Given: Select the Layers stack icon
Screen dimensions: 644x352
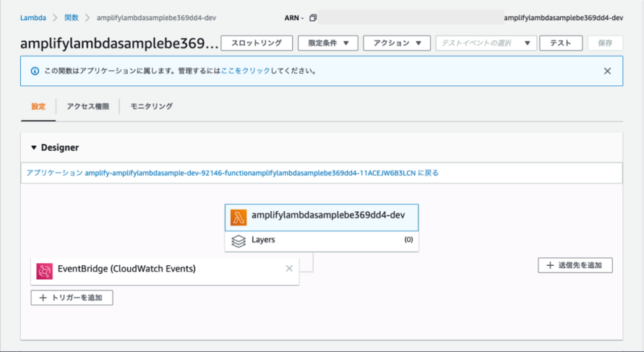Looking at the screenshot, I should [x=239, y=241].
